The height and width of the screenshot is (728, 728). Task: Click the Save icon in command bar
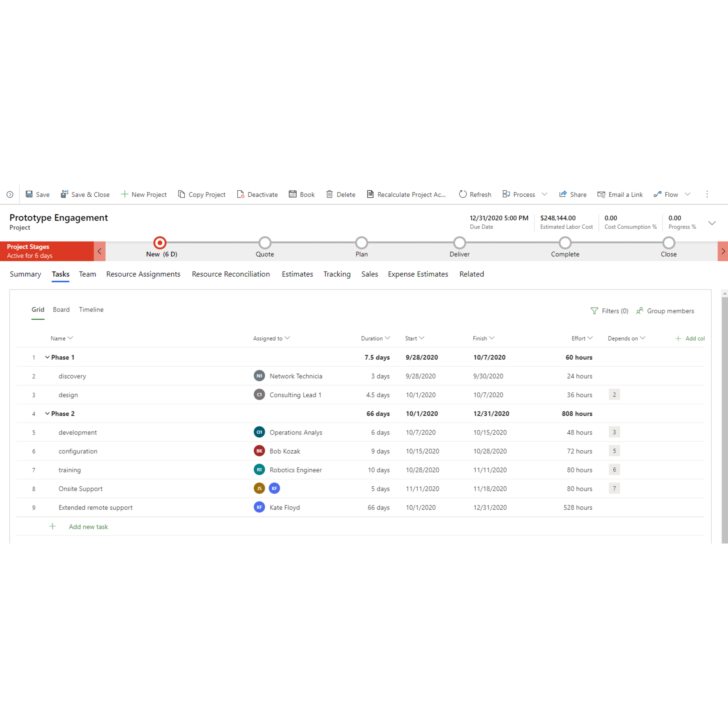(x=29, y=194)
